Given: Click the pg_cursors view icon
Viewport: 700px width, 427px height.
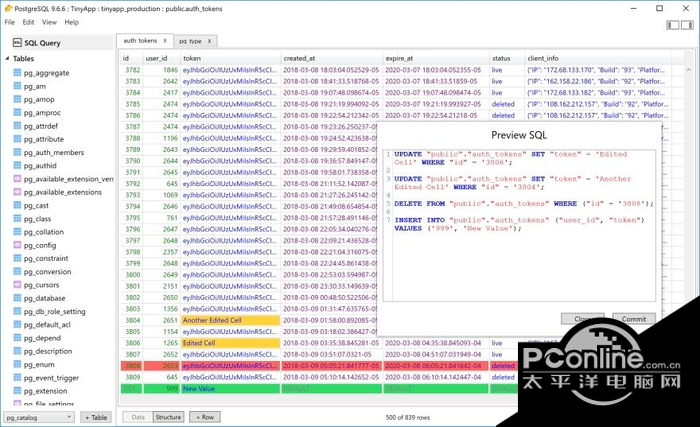Looking at the screenshot, I should point(17,285).
